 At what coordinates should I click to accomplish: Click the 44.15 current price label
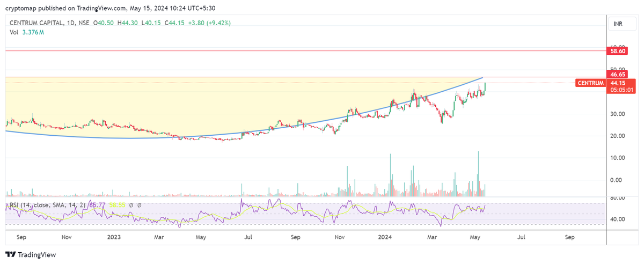click(x=618, y=83)
